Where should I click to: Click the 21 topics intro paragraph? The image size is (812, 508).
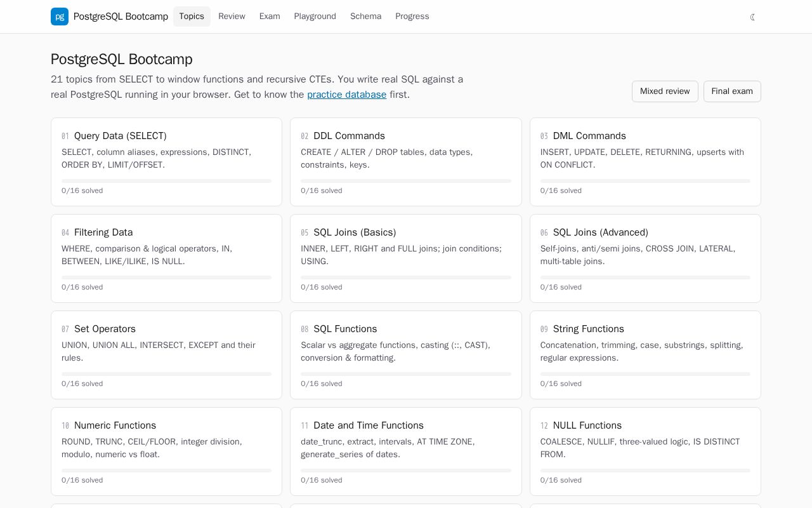coord(257,87)
